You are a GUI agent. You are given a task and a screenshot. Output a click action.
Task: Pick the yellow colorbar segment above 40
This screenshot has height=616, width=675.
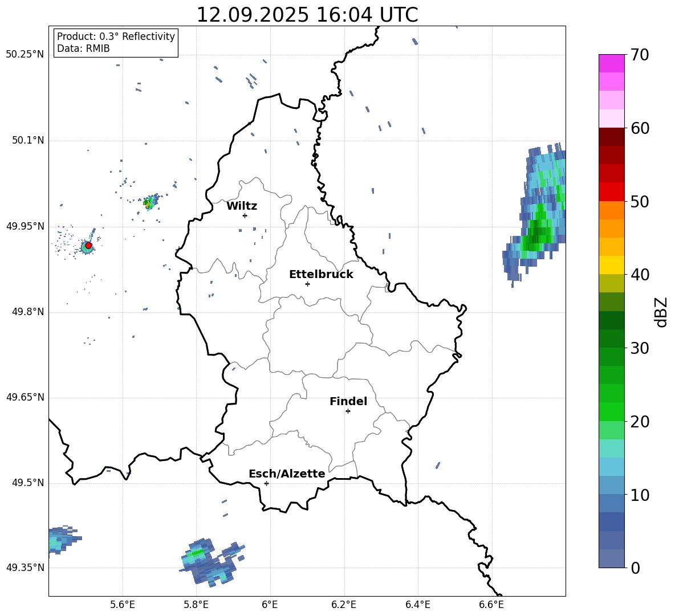(x=611, y=265)
